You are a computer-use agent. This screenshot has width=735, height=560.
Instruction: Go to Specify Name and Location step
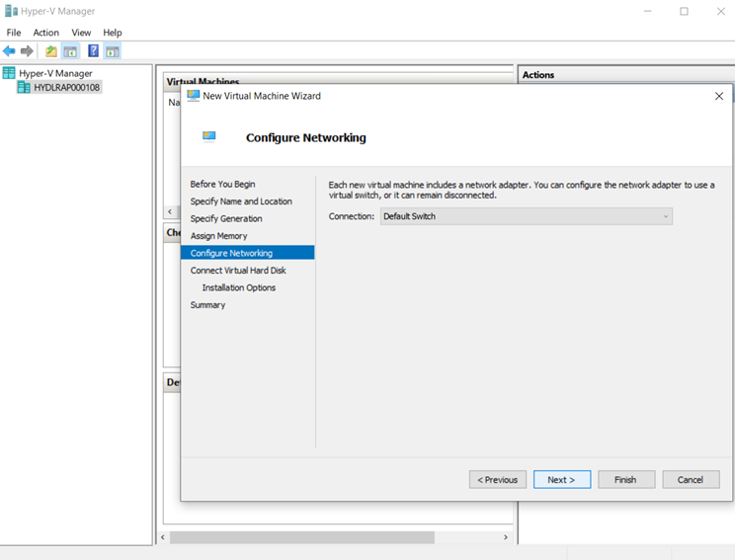tap(241, 201)
